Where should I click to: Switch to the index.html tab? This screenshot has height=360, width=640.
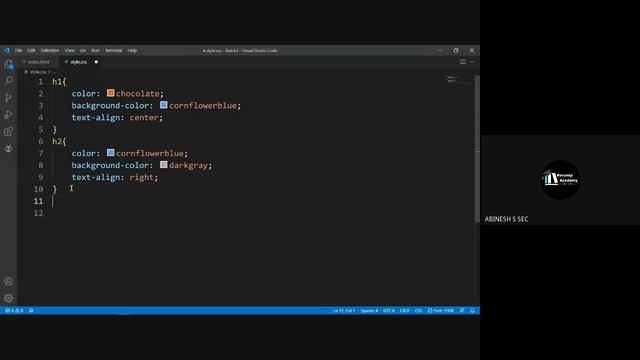tap(38, 62)
